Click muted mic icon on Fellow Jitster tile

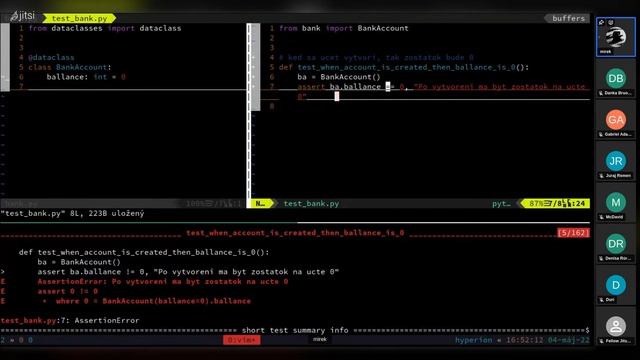[601, 341]
